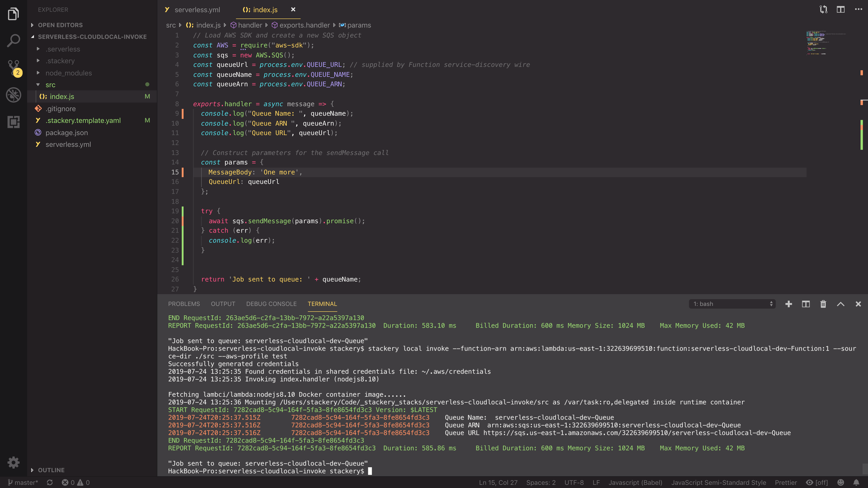Switch to the serverless.yml tab
Screen dimensions: 868x488
point(197,10)
